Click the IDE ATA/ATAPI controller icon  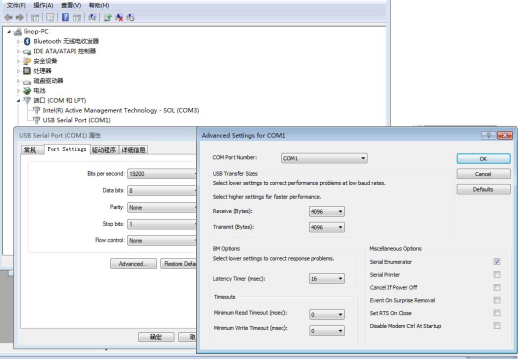[x=27, y=51]
